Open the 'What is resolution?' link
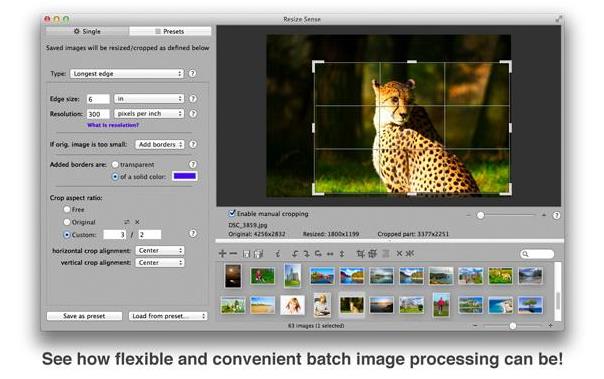Screen dimensions: 604x379 coord(113,125)
